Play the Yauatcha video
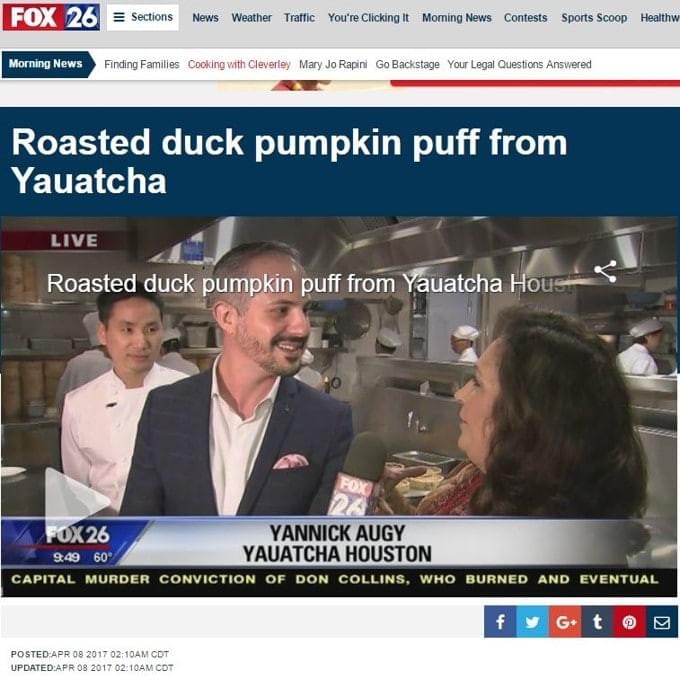The image size is (680, 688). click(x=77, y=500)
